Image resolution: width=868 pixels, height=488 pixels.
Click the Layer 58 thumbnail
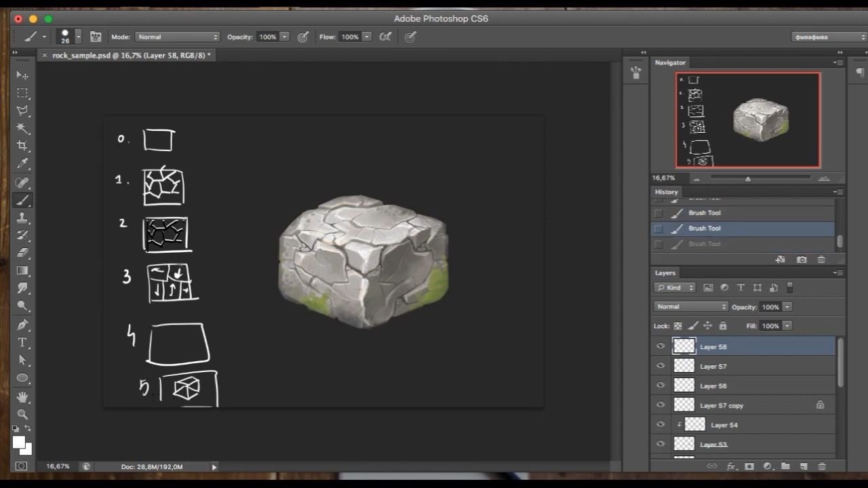coord(684,346)
